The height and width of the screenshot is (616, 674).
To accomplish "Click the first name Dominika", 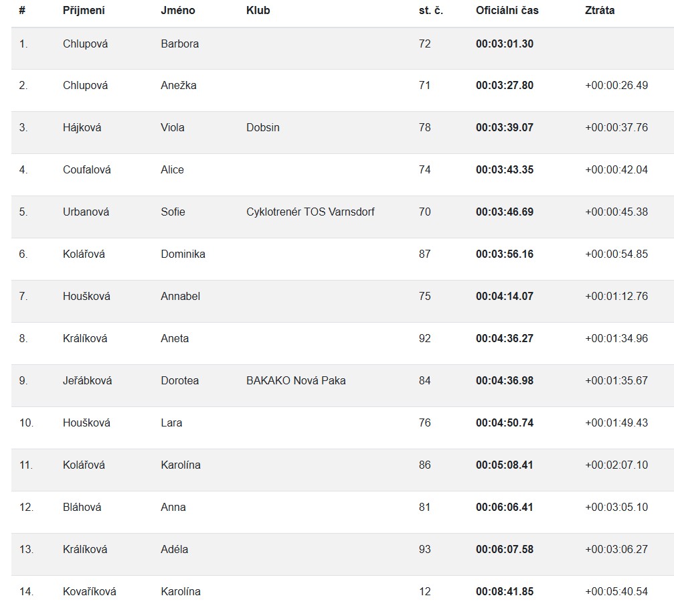I will click(183, 254).
